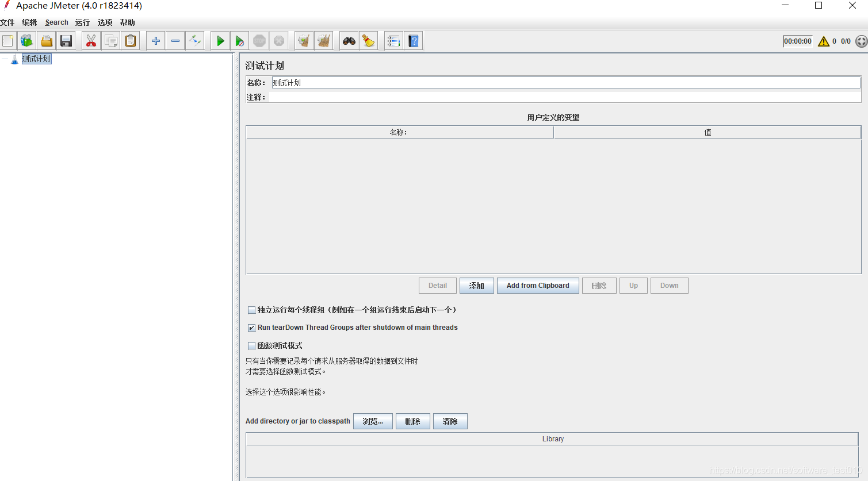Viewport: 868px width, 481px height.
Task: Enable the functional test mode checkbox
Action: click(x=251, y=346)
